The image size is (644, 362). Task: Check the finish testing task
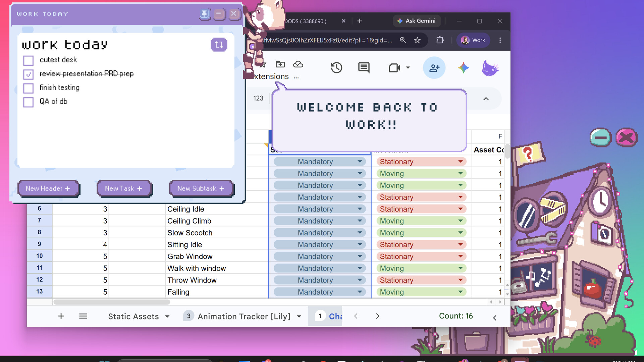(x=29, y=88)
